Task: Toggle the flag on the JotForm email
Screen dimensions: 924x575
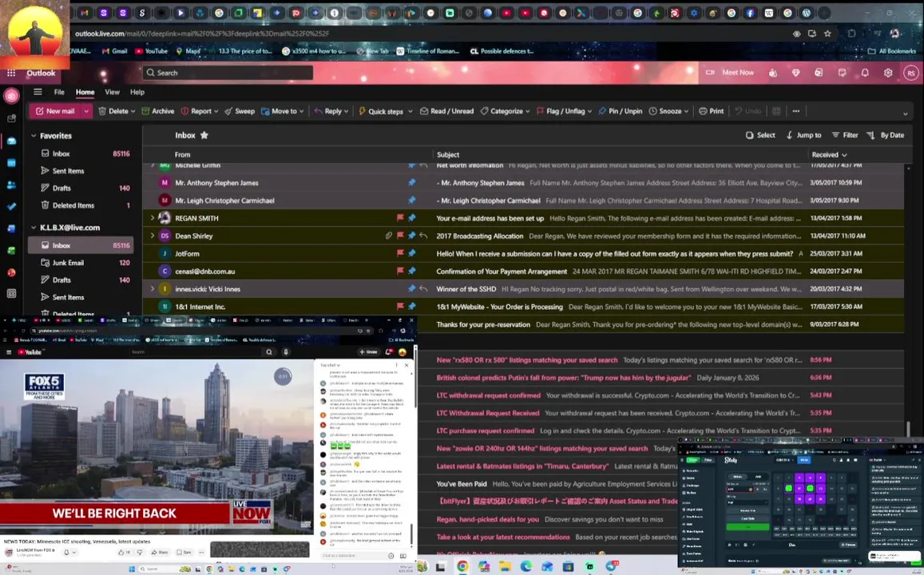Action: point(400,253)
